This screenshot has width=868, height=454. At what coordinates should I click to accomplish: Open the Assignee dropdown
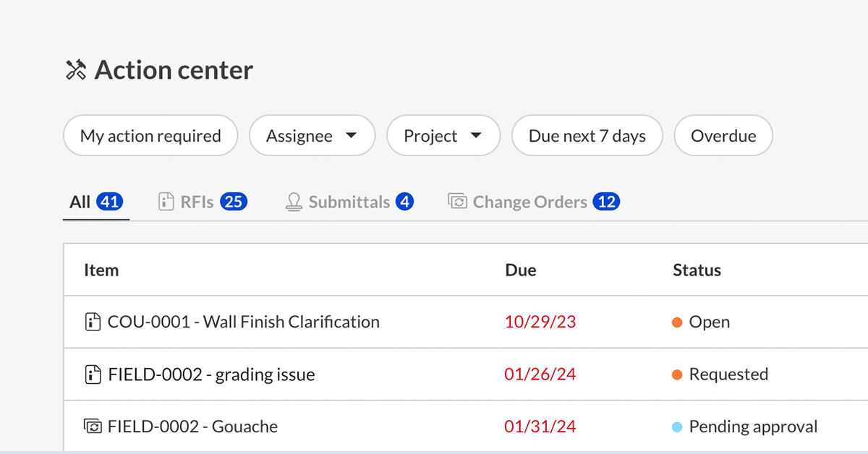[312, 135]
